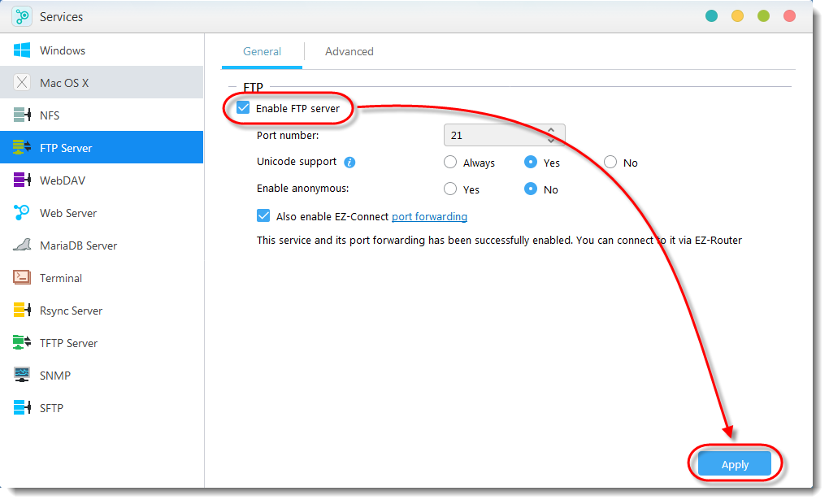
Task: Select the Rsync Server icon
Action: point(71,310)
